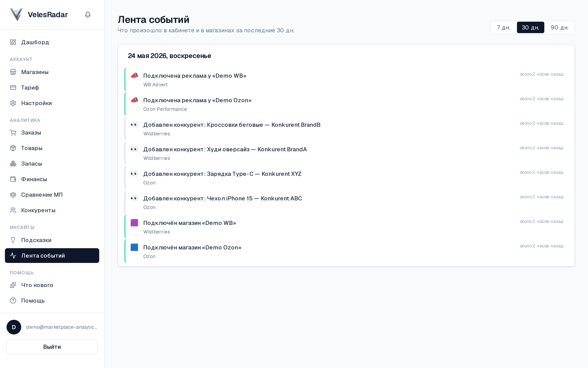Screen dimensions: 588x368
Task: Click purple square icon of Demo WB store
Action: coord(134,223)
